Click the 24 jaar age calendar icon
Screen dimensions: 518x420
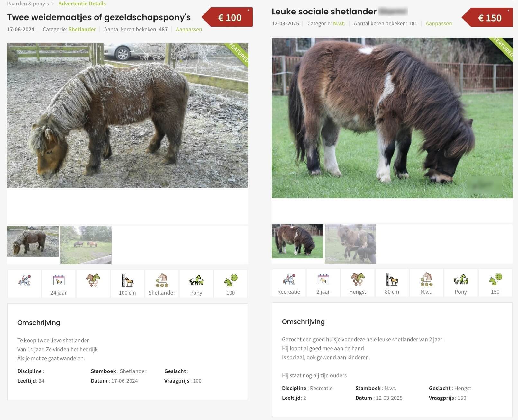coord(59,280)
